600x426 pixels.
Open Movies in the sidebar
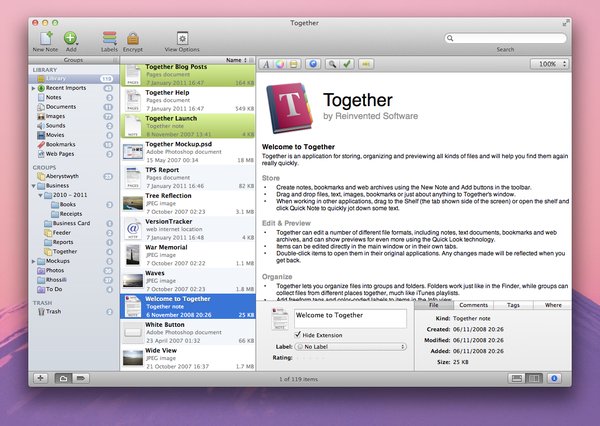74,135
